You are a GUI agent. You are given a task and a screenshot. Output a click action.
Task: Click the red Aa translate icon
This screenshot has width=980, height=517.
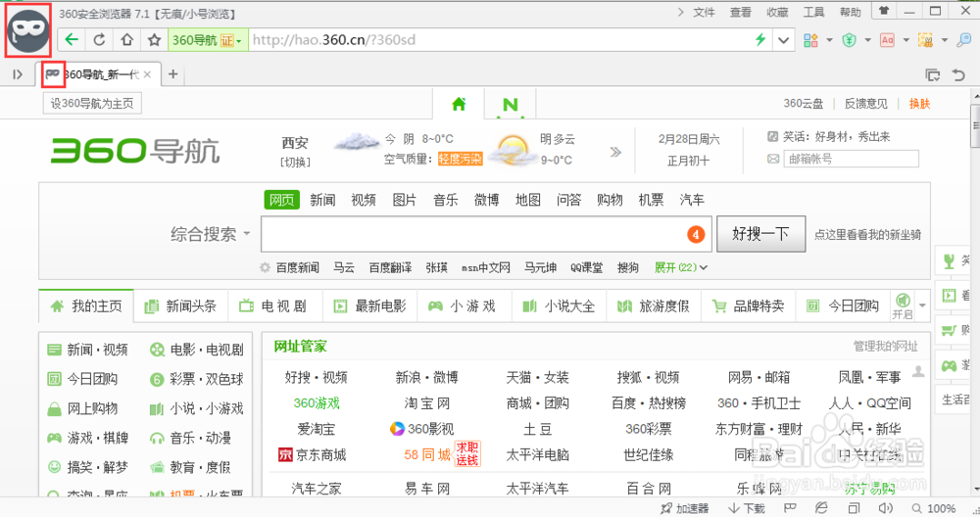click(x=887, y=40)
